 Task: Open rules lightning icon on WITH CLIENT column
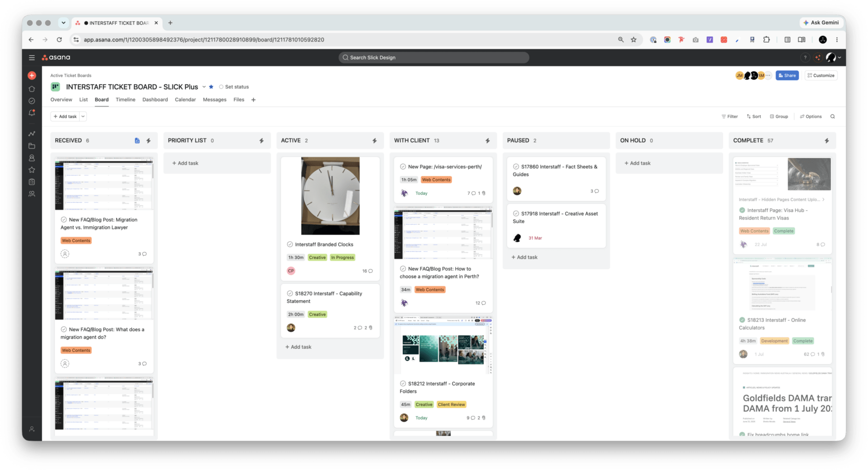click(487, 141)
